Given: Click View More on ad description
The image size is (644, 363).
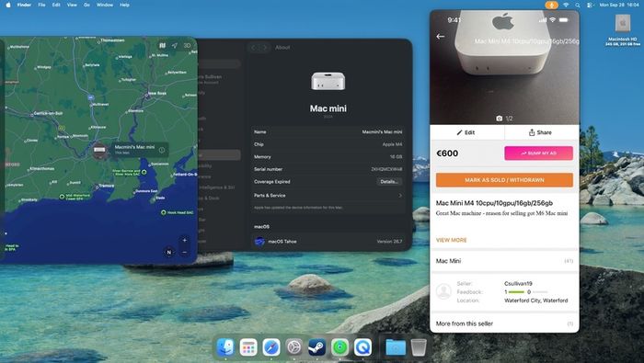Looking at the screenshot, I should coord(452,240).
